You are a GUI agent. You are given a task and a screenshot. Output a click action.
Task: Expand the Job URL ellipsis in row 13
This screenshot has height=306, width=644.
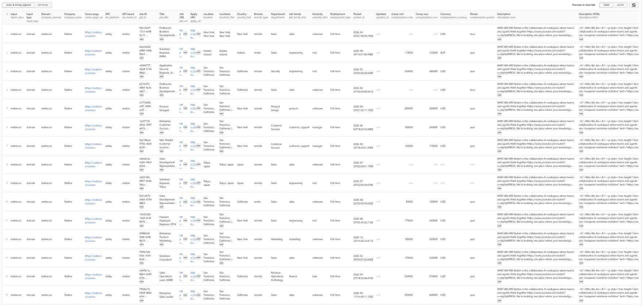(185, 258)
